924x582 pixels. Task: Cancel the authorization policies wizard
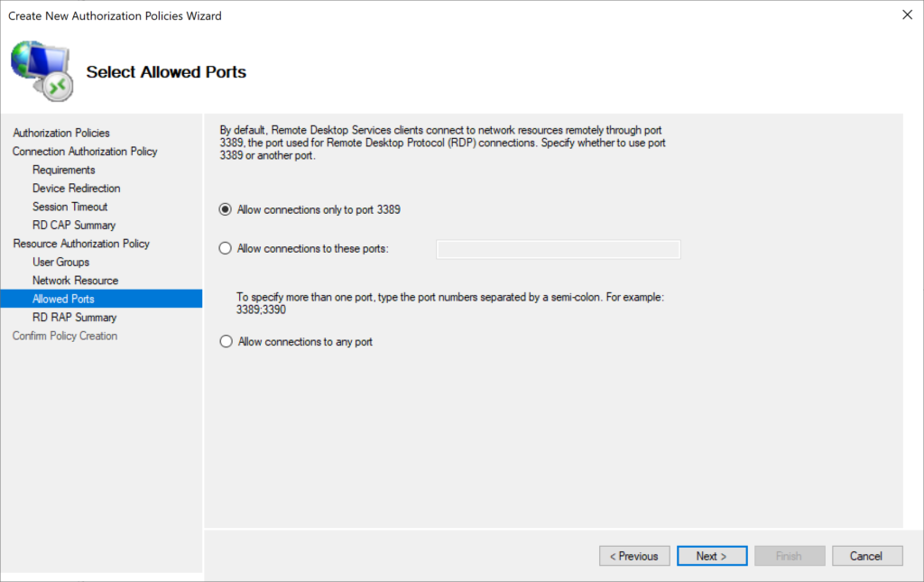(x=867, y=556)
